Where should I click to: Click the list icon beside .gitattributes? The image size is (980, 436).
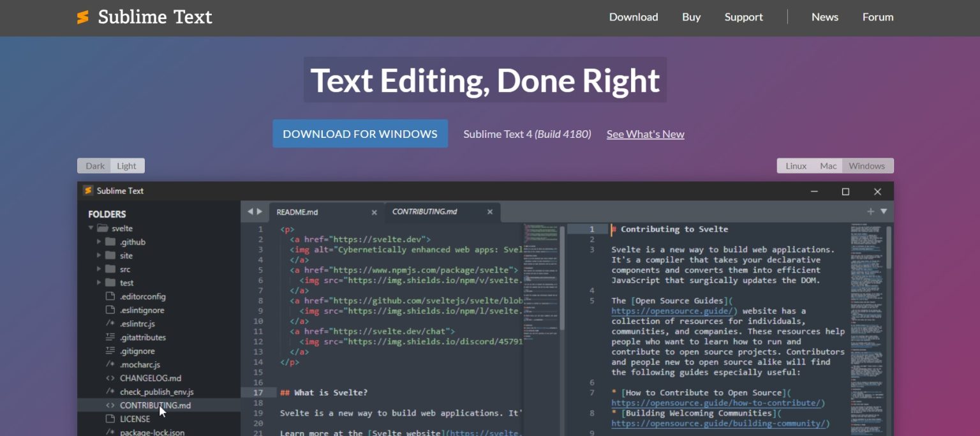[x=110, y=337]
